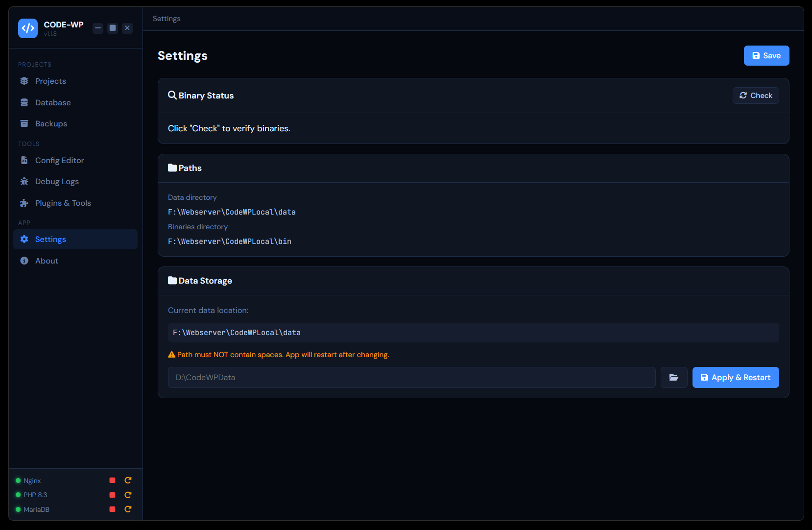The image size is (812, 530).
Task: Stop the Nginx service
Action: click(x=112, y=481)
